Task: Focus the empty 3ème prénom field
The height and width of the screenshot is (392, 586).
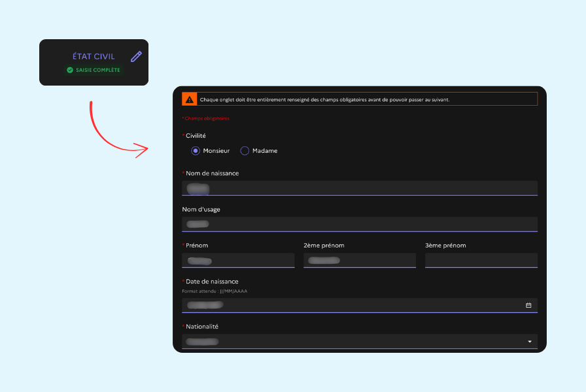Action: tap(481, 260)
